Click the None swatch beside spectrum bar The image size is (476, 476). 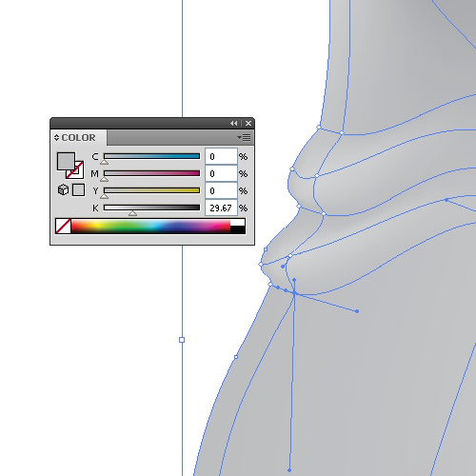click(x=63, y=226)
